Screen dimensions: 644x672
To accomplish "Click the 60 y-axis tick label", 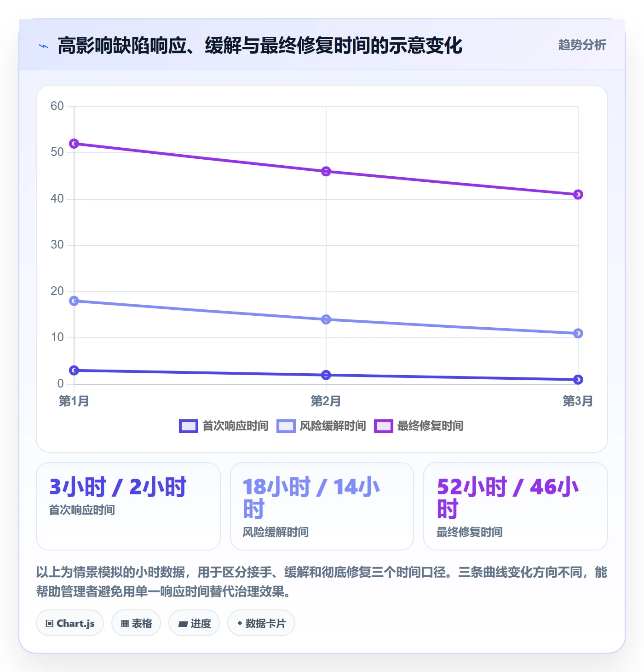I will click(57, 106).
